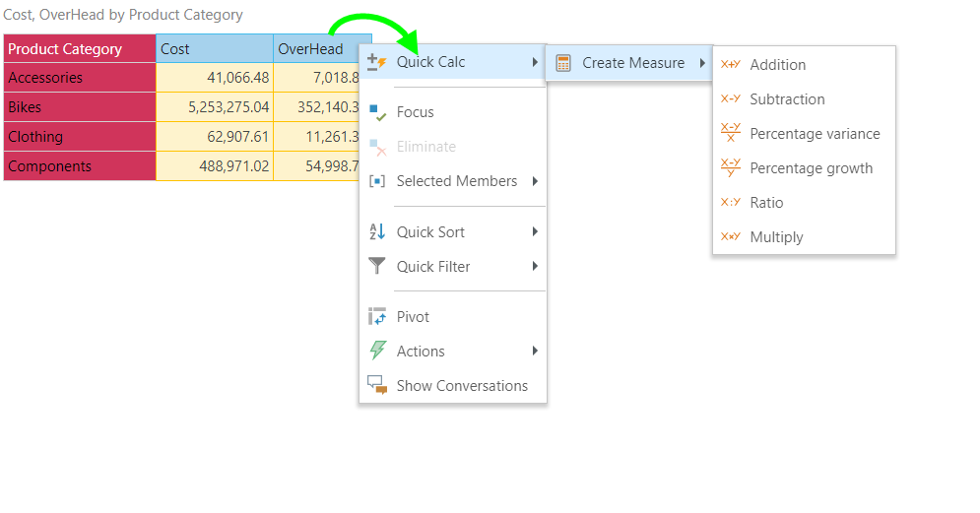980x513 pixels.
Task: Select the Bikes row in Product Category
Action: click(79, 107)
